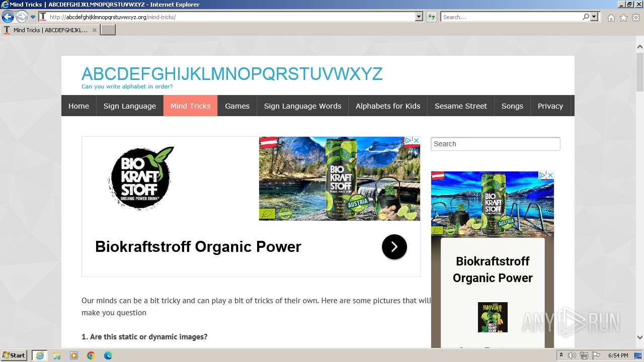This screenshot has height=362, width=644.
Task: Show hidden tray icons arrow
Action: [561, 355]
